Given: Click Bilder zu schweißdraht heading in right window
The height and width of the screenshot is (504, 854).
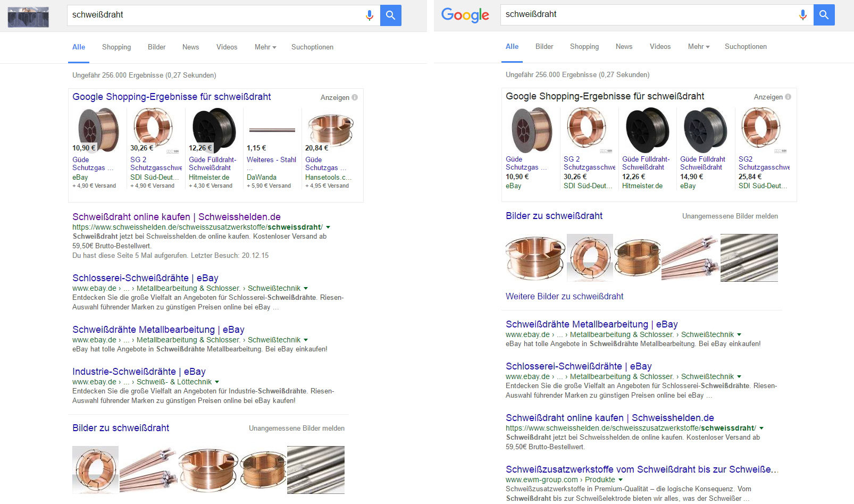Looking at the screenshot, I should (554, 216).
